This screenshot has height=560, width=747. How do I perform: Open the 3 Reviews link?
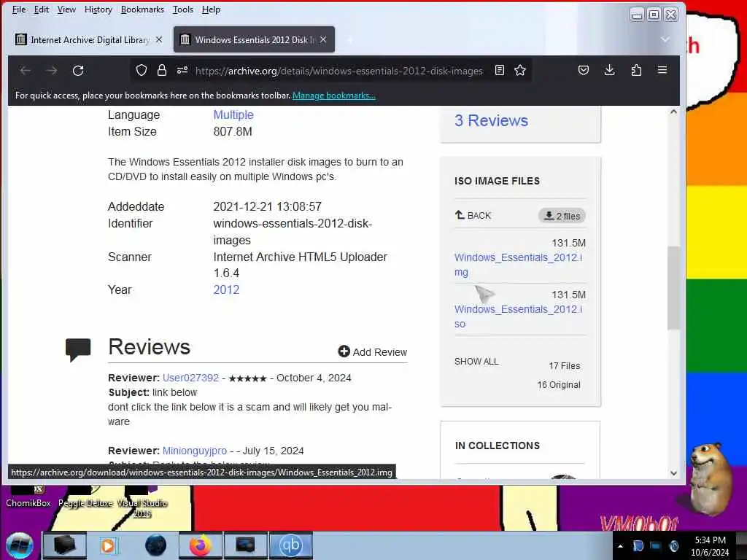pos(491,120)
